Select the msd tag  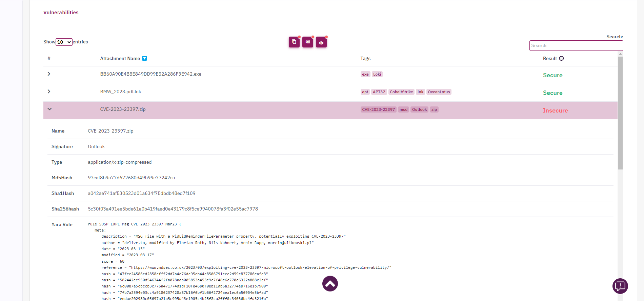tap(403, 109)
